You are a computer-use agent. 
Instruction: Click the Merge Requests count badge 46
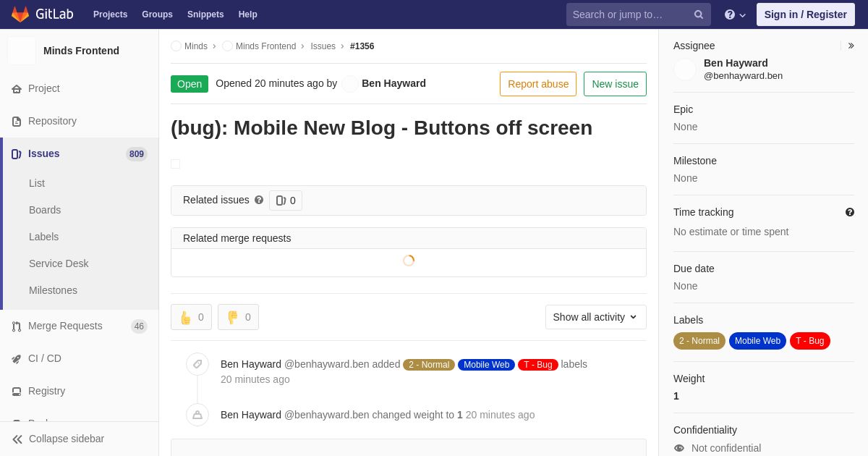pos(139,326)
